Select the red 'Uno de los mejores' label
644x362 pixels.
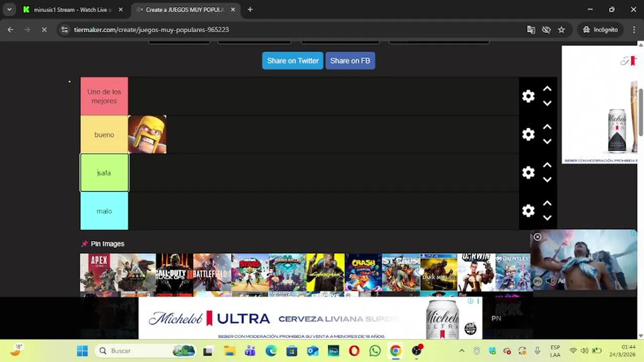point(104,96)
